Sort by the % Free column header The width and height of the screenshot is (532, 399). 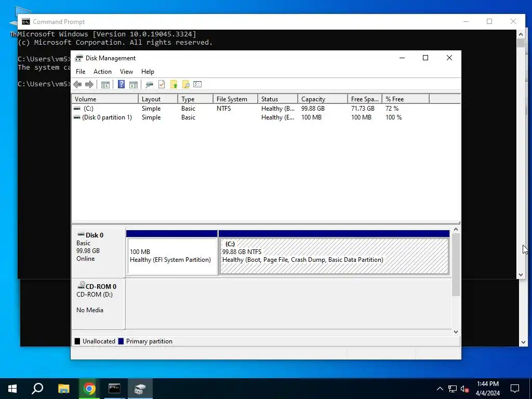tap(406, 99)
